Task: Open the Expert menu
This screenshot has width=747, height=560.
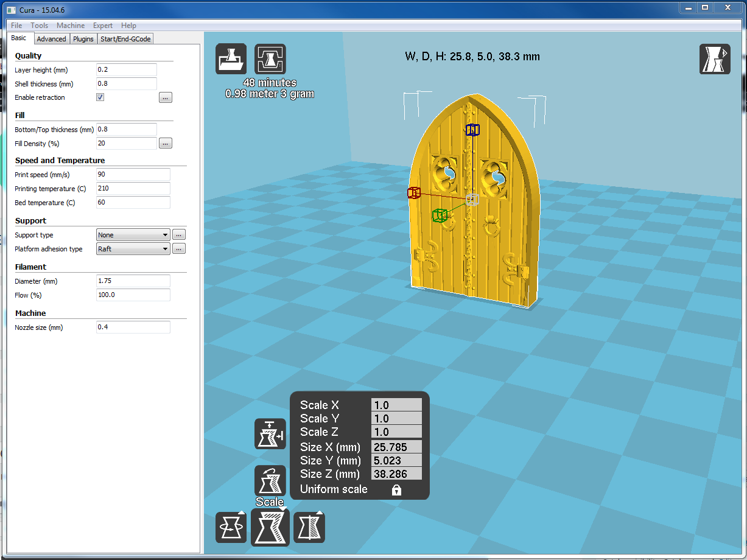Action: click(102, 26)
